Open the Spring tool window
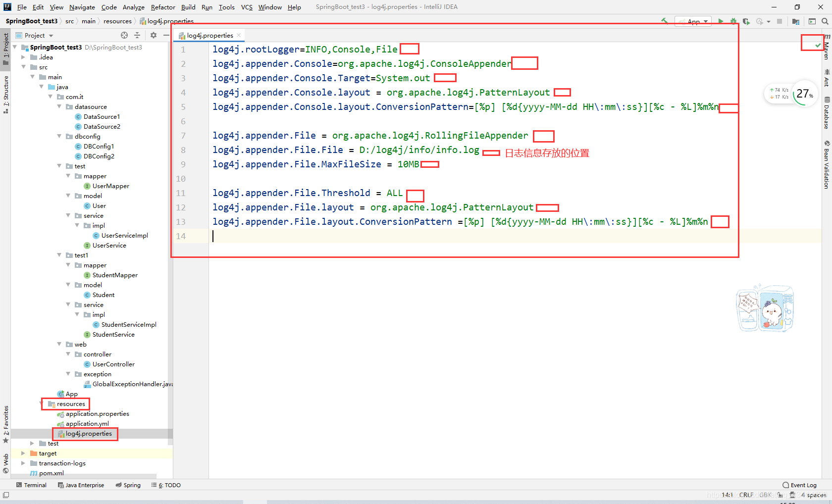Image resolution: width=832 pixels, height=504 pixels. pos(128,485)
